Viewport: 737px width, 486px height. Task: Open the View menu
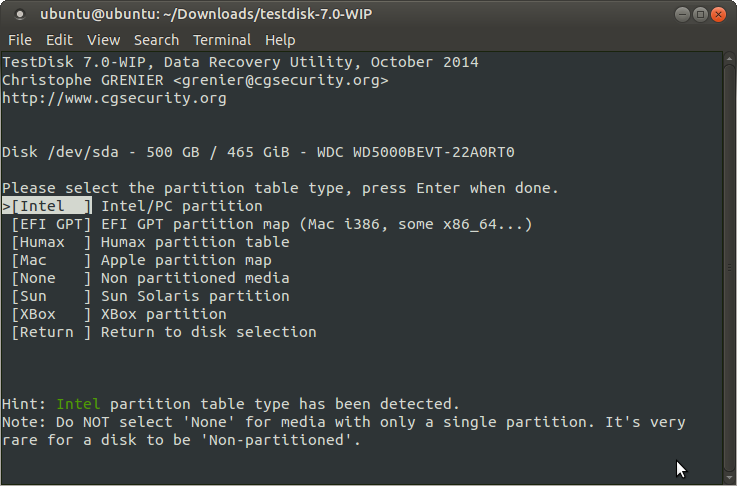pyautogui.click(x=103, y=40)
